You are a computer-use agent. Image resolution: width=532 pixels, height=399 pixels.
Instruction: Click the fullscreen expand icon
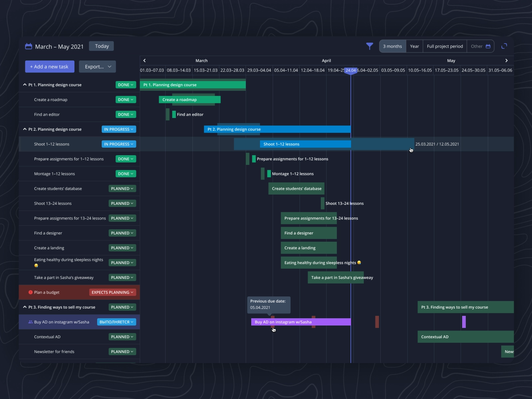pos(504,46)
